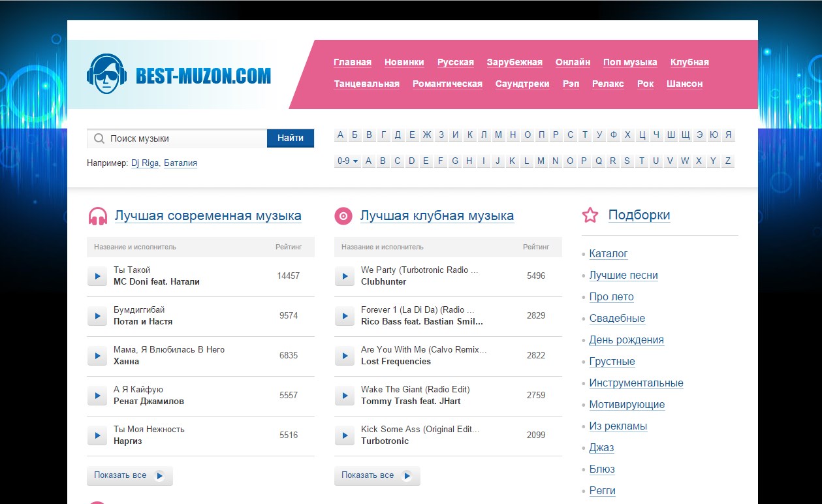Open the Каталог collection link

click(x=609, y=254)
